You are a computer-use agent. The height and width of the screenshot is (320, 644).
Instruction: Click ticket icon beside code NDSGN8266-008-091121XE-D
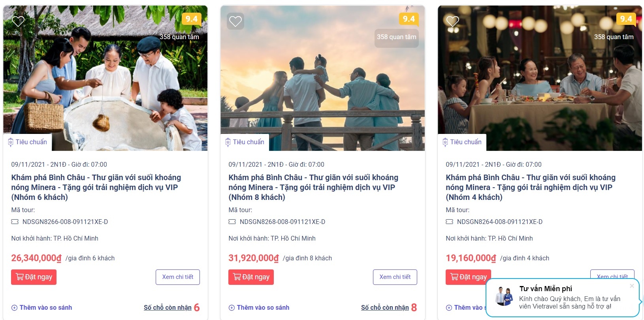coord(15,222)
